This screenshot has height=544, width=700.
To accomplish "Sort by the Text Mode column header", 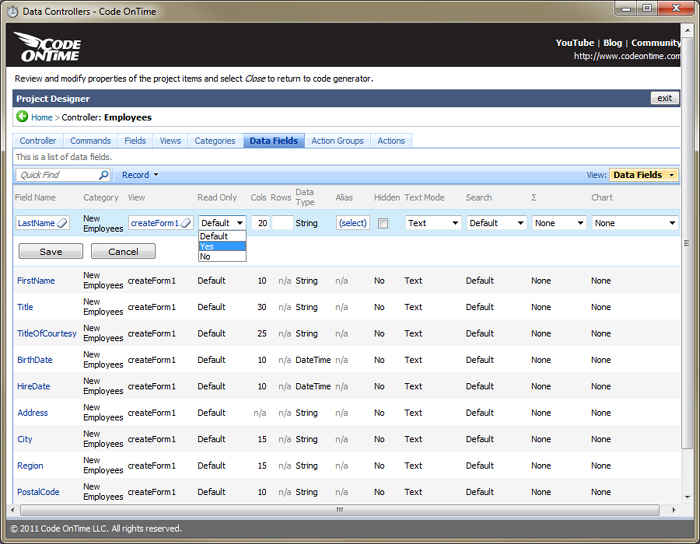I will pyautogui.click(x=424, y=197).
